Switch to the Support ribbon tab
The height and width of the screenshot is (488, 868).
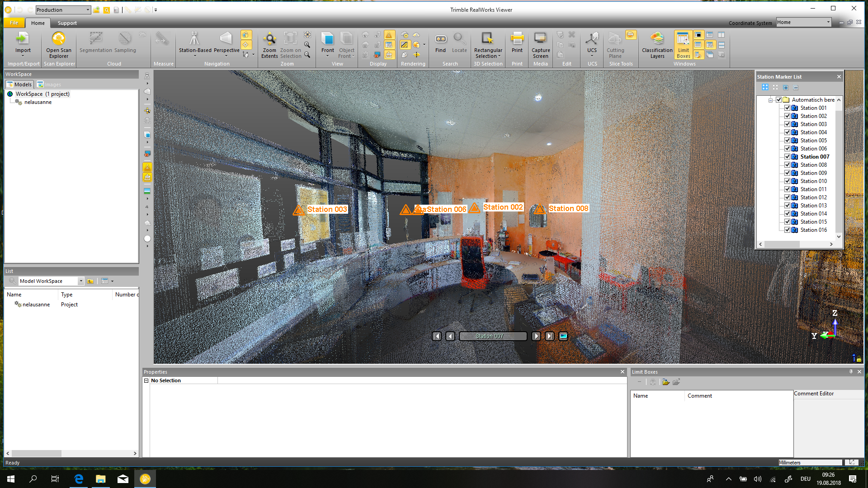(x=67, y=23)
